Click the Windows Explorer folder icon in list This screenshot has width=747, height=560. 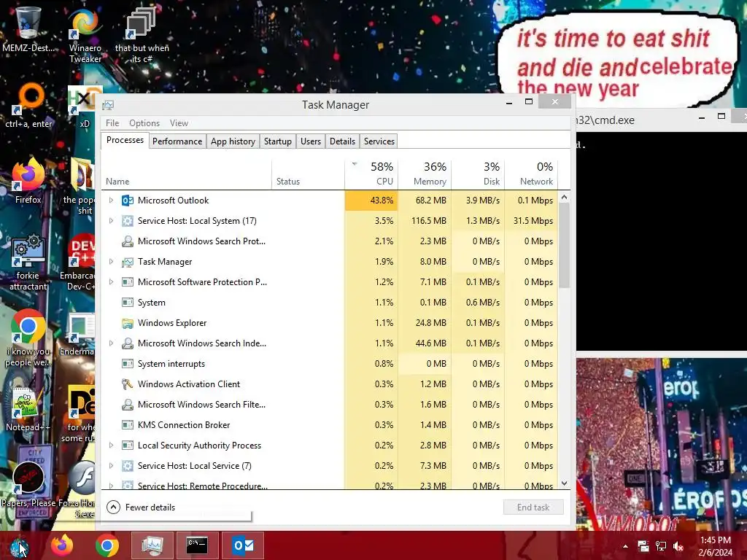(x=127, y=323)
